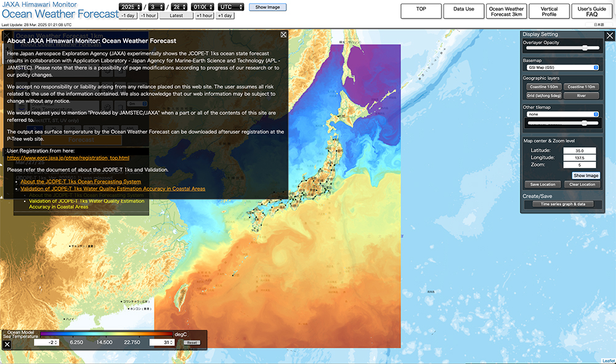Open the day dropdown showing 28
This screenshot has height=364, width=616.
(179, 7)
